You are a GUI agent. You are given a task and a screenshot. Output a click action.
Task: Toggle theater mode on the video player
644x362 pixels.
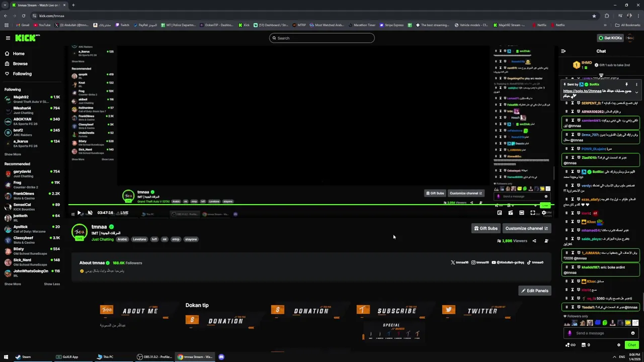(x=522, y=213)
